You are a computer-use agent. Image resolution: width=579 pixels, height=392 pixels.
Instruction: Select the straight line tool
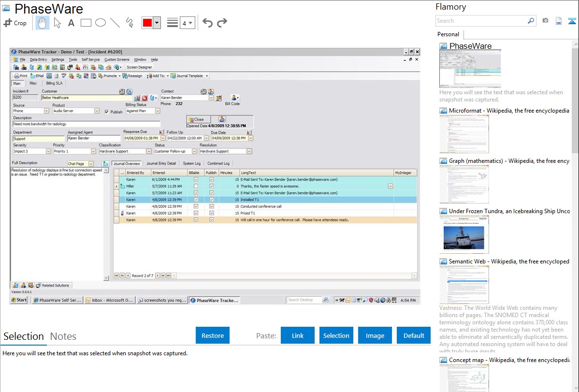115,23
